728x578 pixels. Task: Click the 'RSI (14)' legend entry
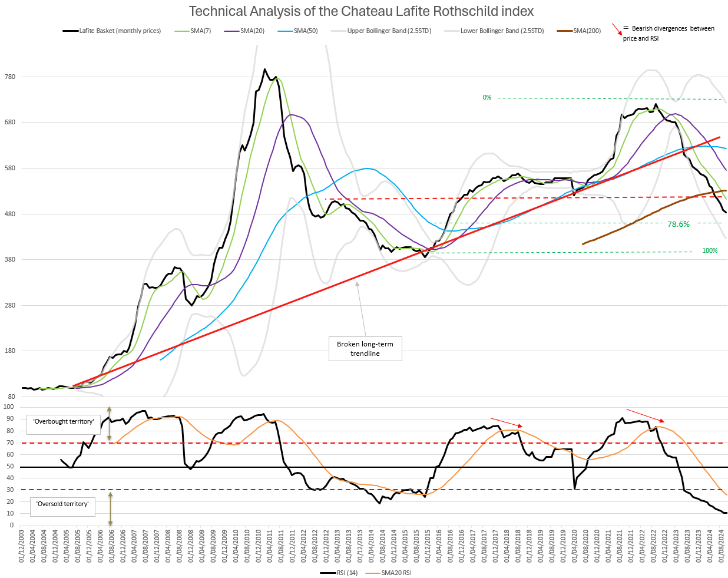[339, 572]
